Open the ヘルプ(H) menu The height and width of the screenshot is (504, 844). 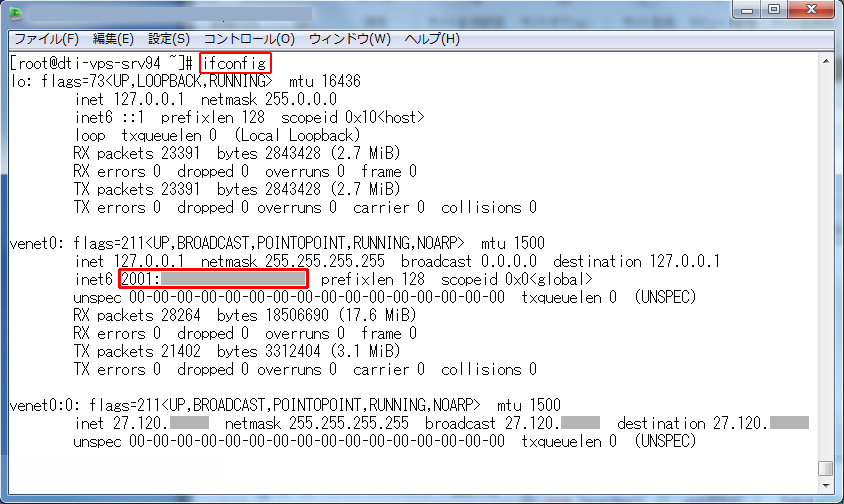tap(432, 39)
